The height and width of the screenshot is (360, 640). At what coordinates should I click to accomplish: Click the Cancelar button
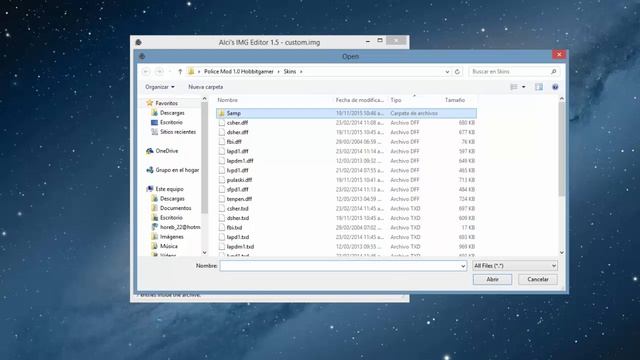click(x=538, y=279)
